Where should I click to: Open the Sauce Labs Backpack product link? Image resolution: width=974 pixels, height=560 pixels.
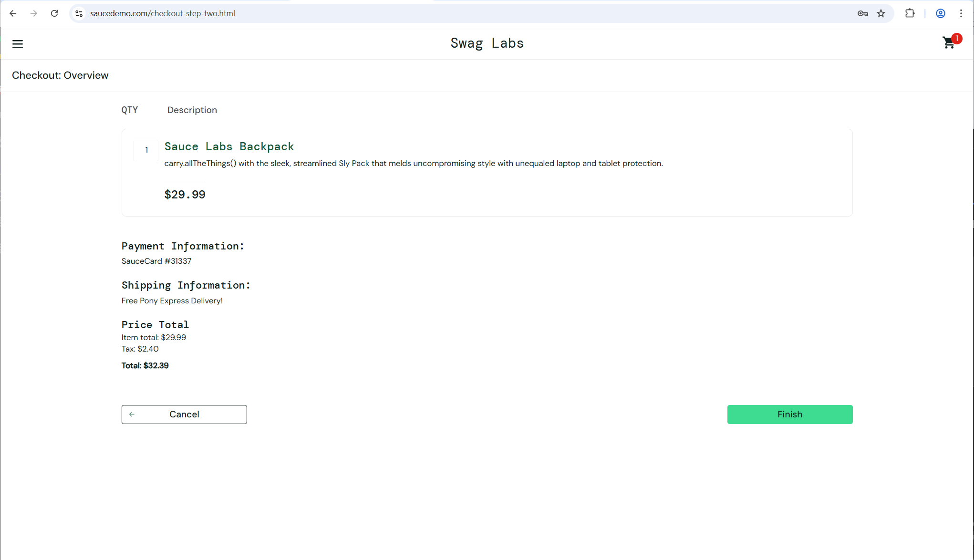[x=229, y=146]
